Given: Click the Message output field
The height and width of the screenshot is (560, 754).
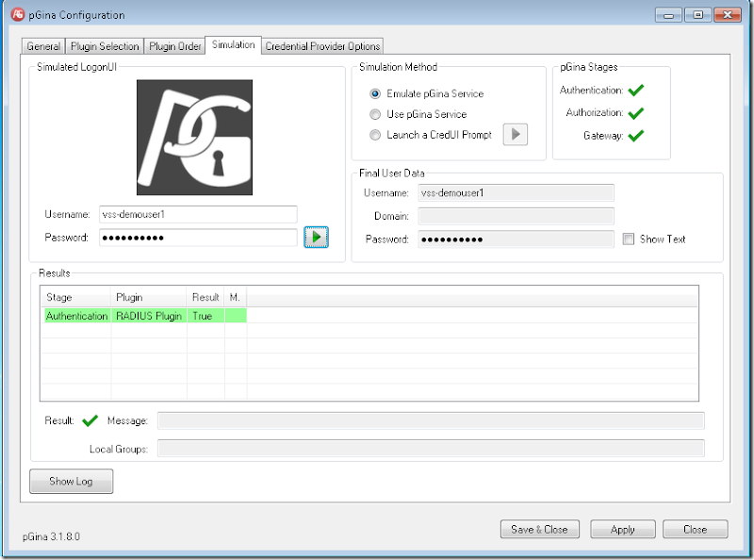Looking at the screenshot, I should click(x=431, y=420).
